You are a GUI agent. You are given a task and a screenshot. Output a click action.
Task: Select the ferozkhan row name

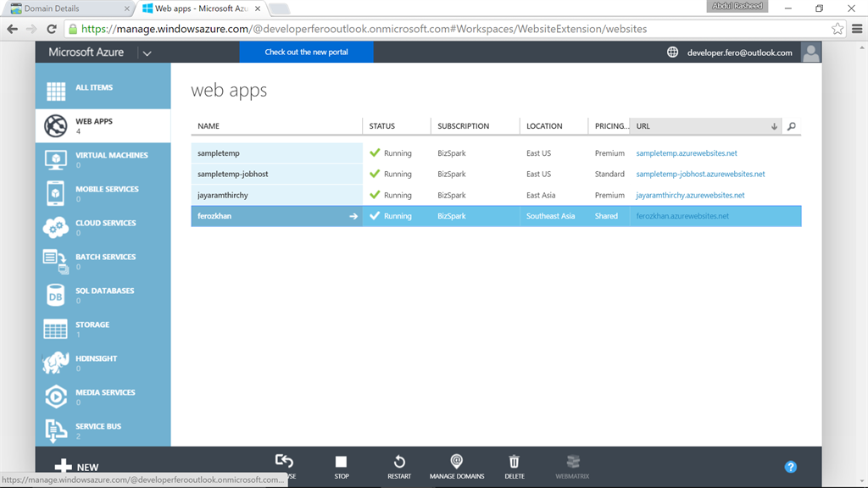tap(214, 216)
